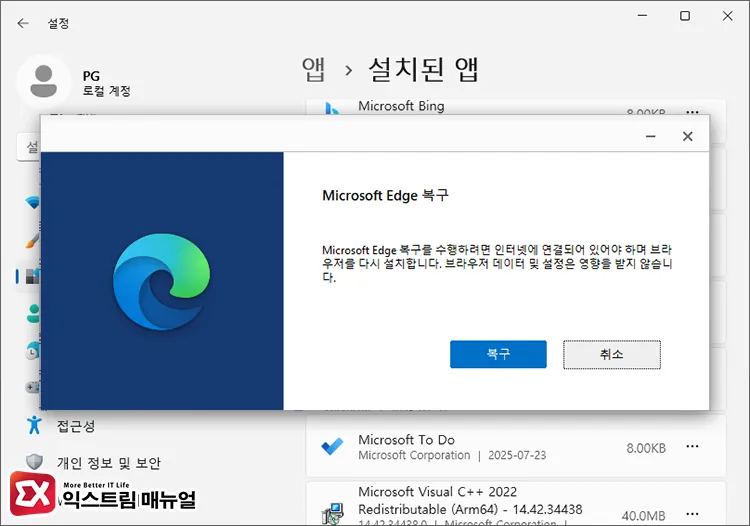Image resolution: width=750 pixels, height=526 pixels.
Task: Close the Microsoft Edge 복구 dialog
Action: click(x=687, y=137)
